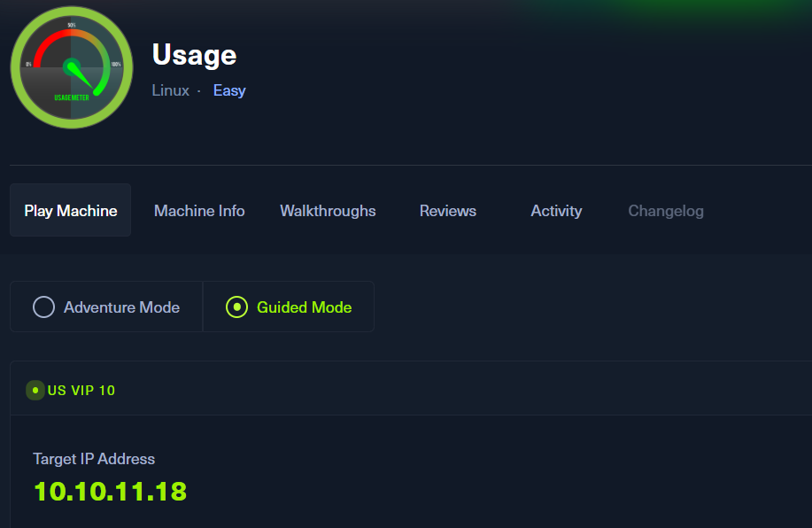812x528 pixels.
Task: Click the Usage machine title
Action: point(194,55)
